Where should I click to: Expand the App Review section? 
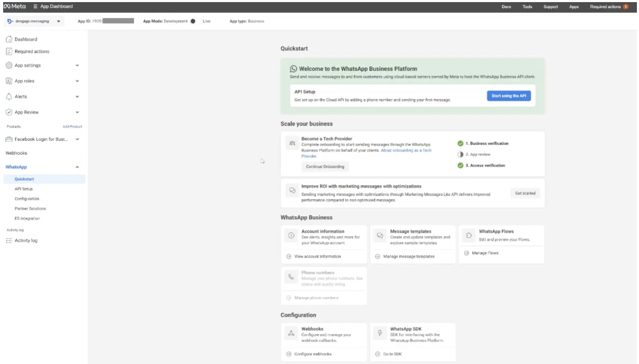[78, 112]
